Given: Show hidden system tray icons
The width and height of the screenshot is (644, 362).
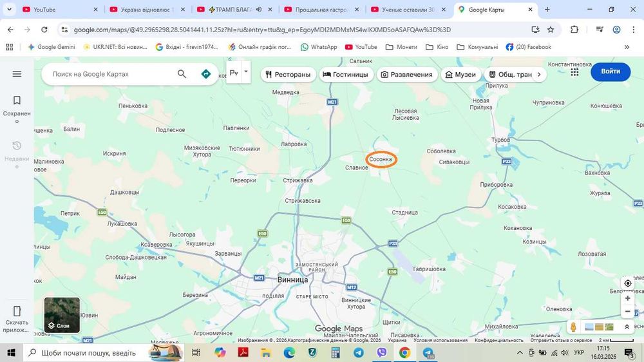Looking at the screenshot, I should pyautogui.click(x=520, y=352).
